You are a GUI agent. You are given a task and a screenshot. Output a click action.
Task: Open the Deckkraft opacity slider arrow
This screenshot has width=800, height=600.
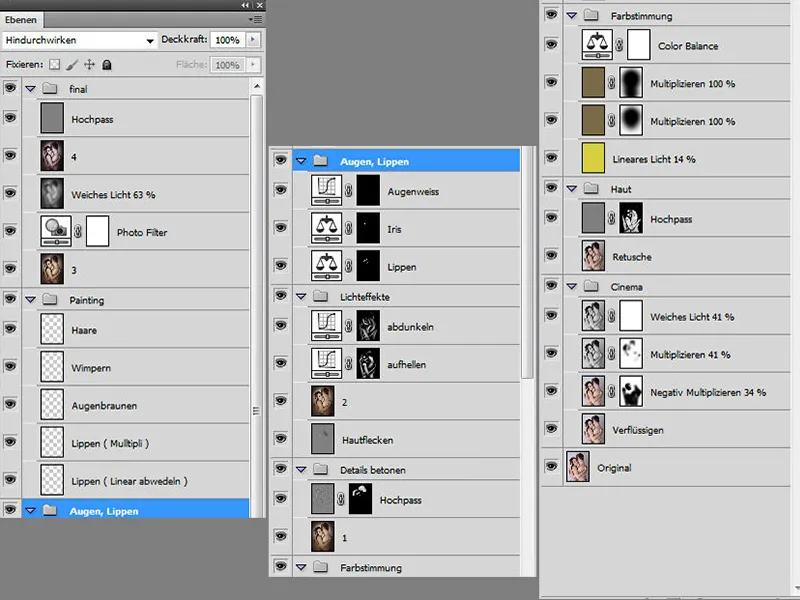(x=253, y=39)
